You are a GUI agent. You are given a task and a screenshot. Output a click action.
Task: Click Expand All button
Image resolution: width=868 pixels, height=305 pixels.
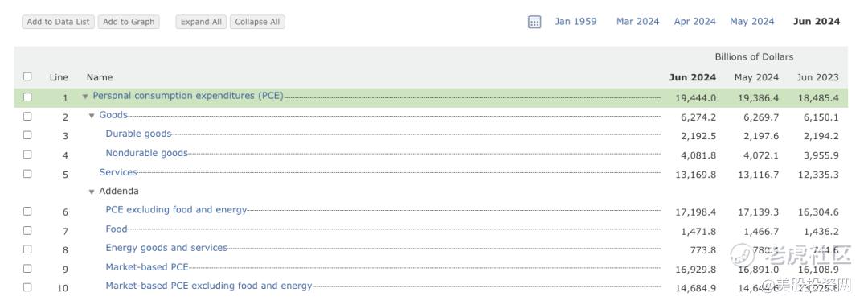point(201,23)
